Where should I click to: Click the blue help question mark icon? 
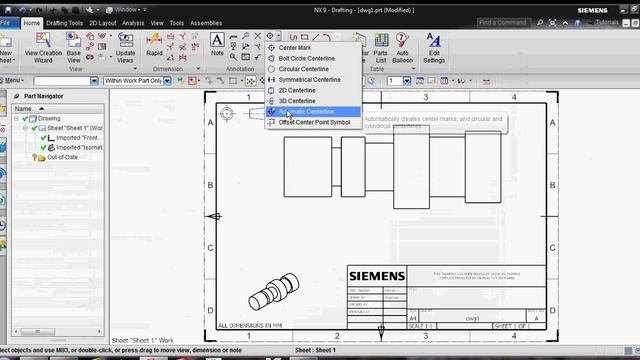click(577, 23)
